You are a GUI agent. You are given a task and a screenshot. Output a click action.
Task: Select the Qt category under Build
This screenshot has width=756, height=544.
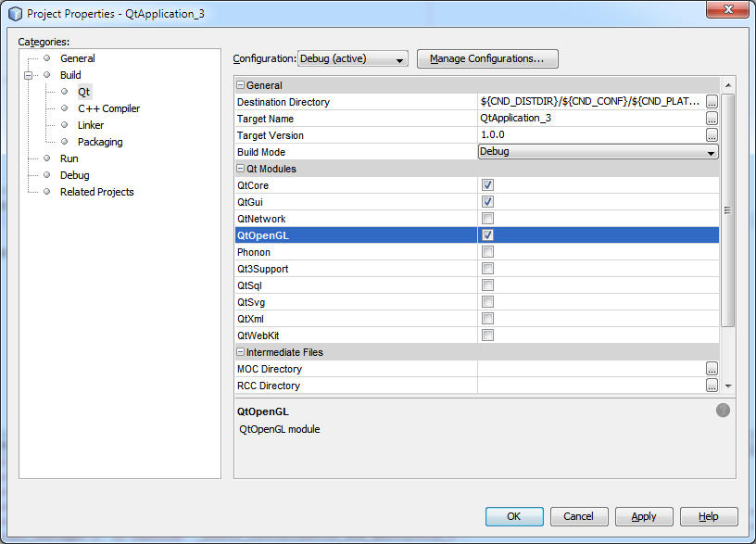click(84, 92)
